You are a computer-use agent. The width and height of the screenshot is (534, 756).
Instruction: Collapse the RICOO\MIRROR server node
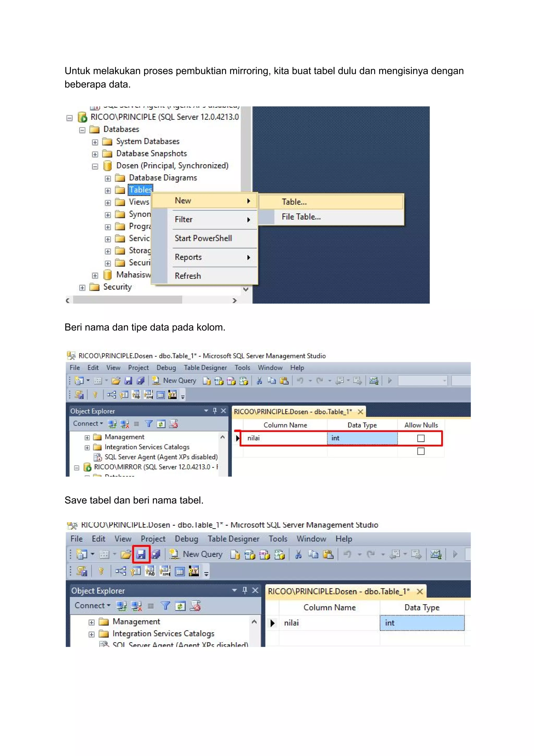point(77,468)
